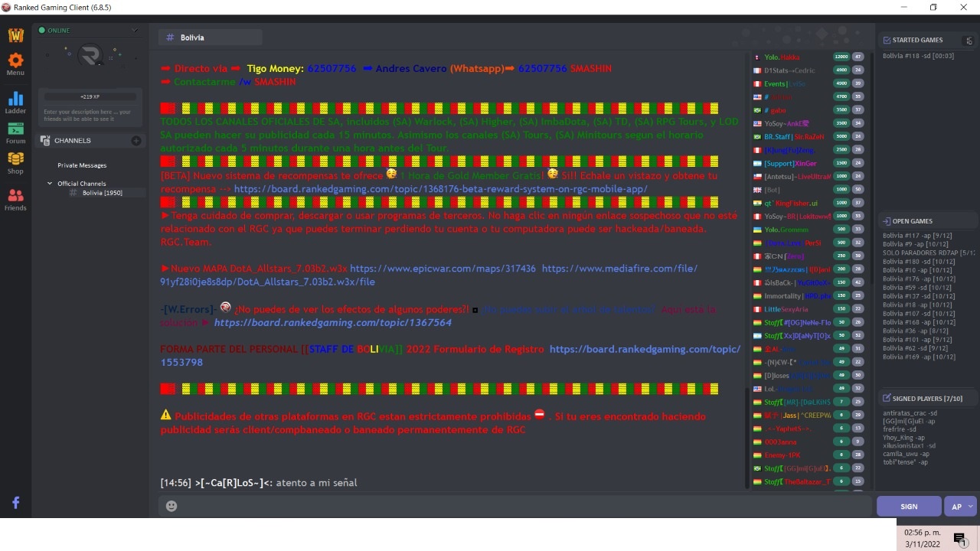Join open game Bolivia #36 -ap [8/12]

point(916,331)
